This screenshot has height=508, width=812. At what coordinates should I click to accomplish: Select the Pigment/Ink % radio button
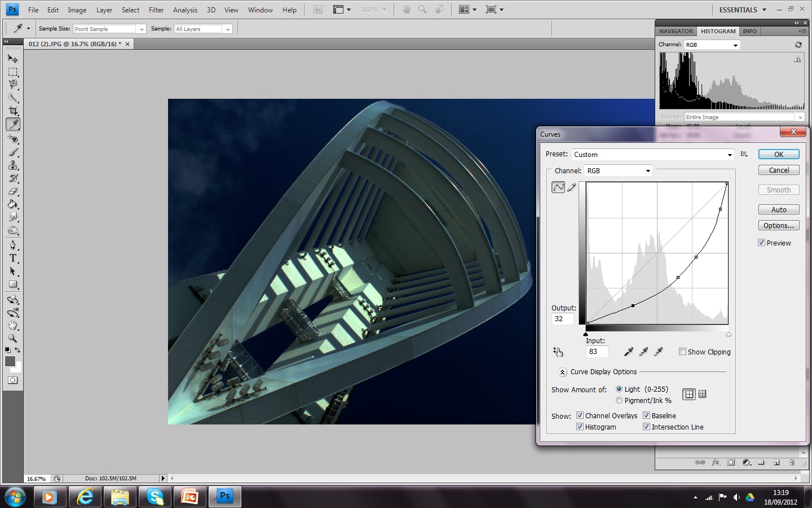coord(619,400)
